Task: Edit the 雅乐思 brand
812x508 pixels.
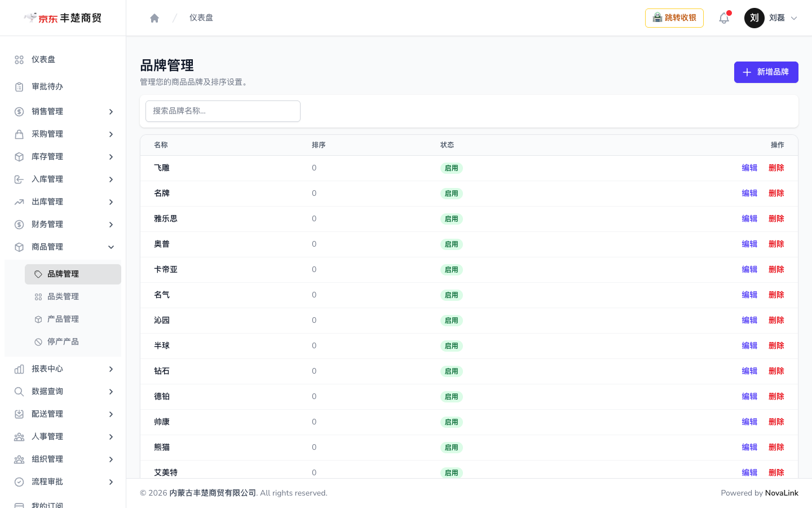Action: 749,219
